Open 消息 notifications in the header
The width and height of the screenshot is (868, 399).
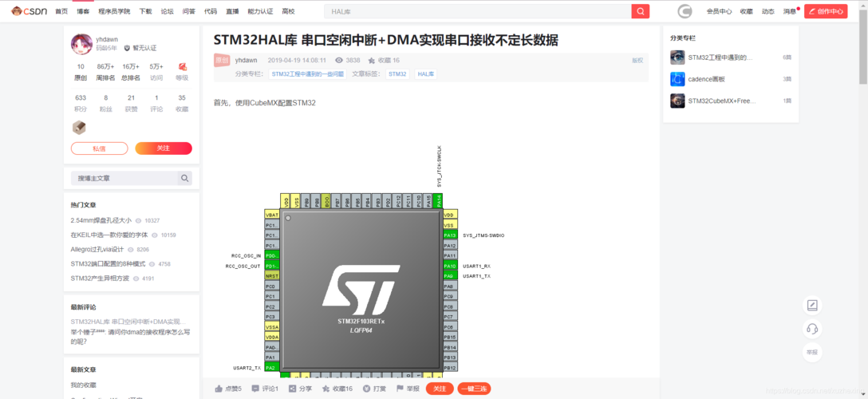pyautogui.click(x=789, y=11)
